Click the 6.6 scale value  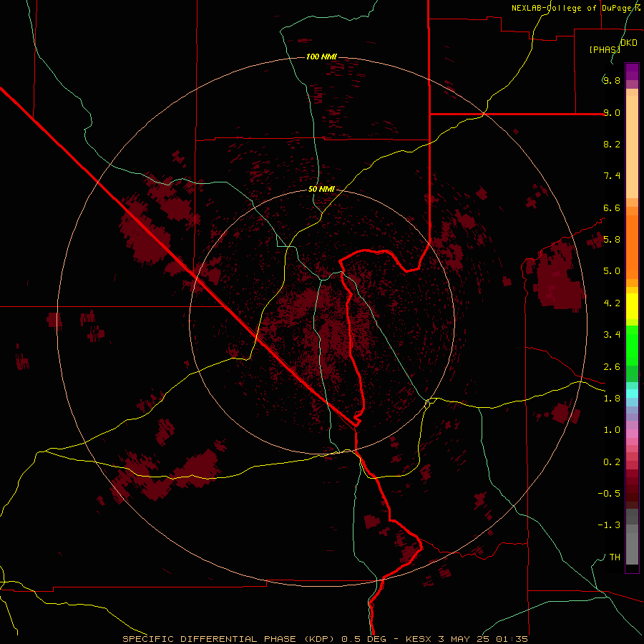612,208
